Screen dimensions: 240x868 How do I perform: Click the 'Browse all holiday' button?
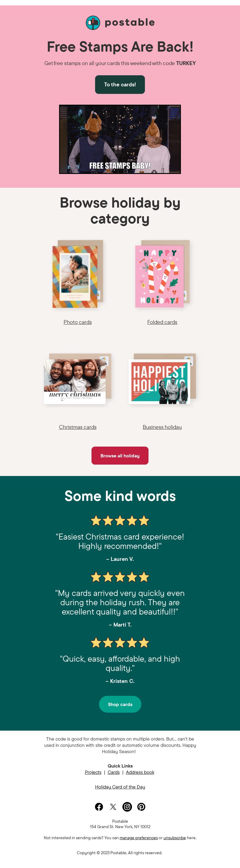(120, 456)
